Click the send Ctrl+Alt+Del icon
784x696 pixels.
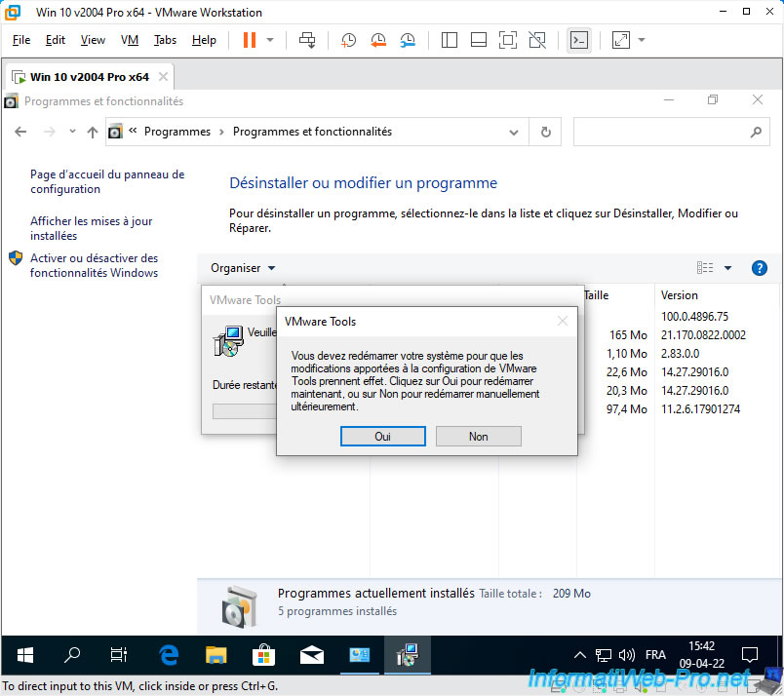[307, 40]
